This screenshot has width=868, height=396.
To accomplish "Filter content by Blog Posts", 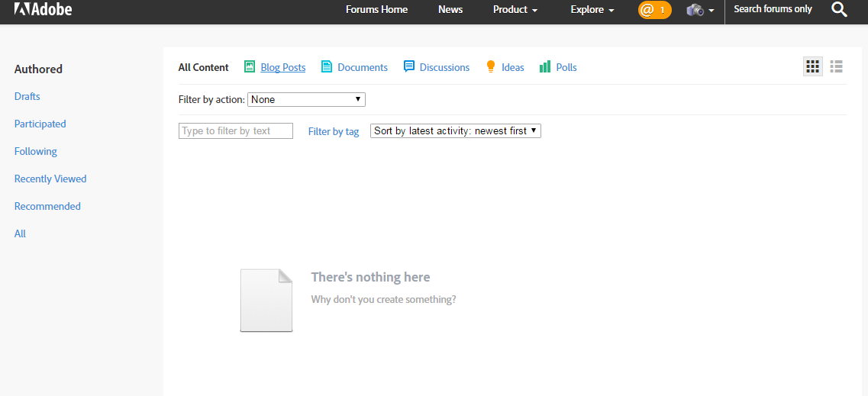I will 283,67.
